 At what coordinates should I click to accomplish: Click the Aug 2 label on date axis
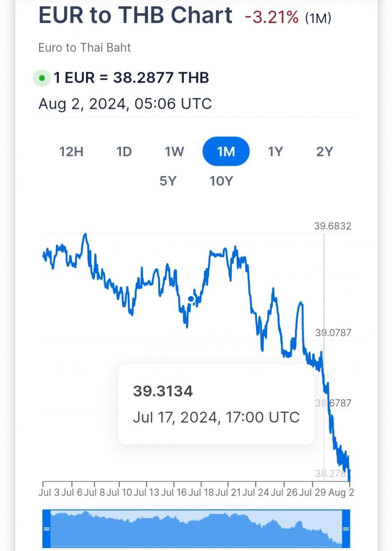click(341, 492)
